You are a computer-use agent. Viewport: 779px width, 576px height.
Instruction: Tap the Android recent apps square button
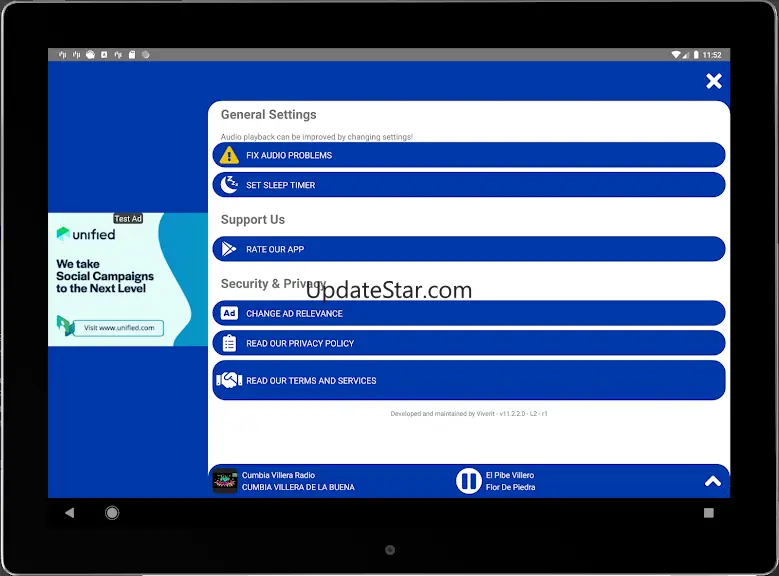click(x=708, y=513)
